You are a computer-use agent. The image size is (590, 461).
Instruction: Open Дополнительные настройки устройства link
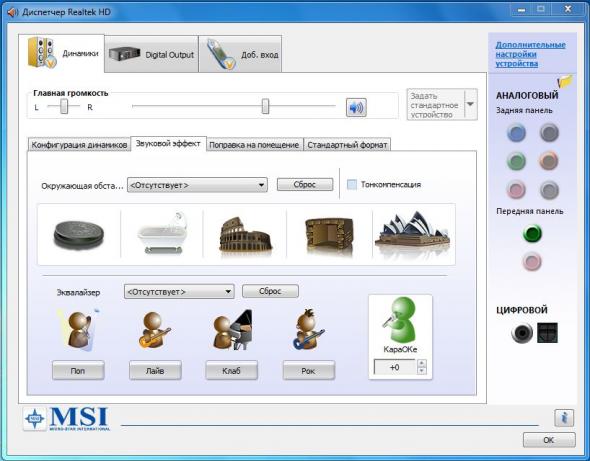click(530, 54)
